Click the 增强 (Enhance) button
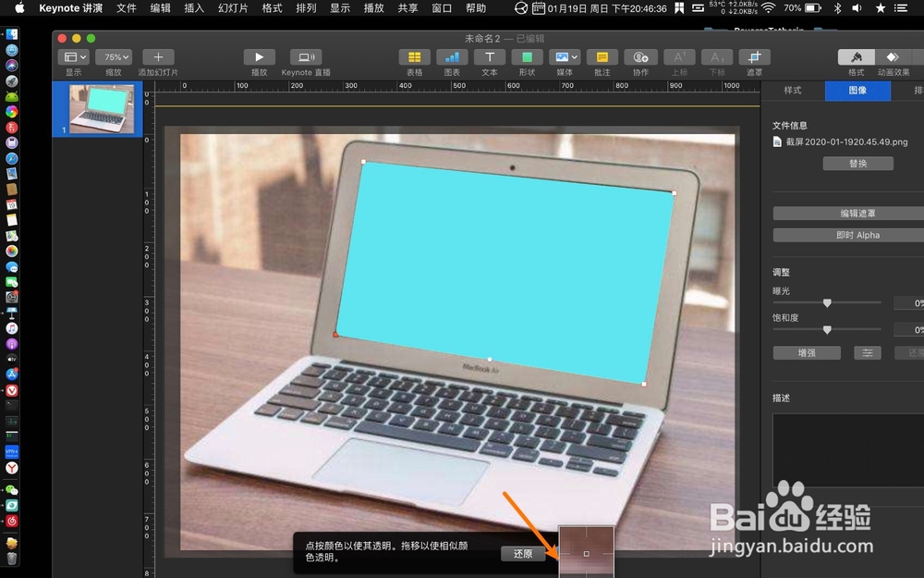The image size is (924, 578). (807, 352)
